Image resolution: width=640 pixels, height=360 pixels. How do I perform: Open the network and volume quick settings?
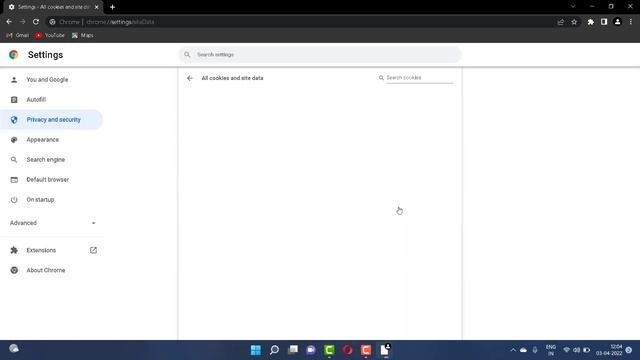pyautogui.click(x=576, y=350)
